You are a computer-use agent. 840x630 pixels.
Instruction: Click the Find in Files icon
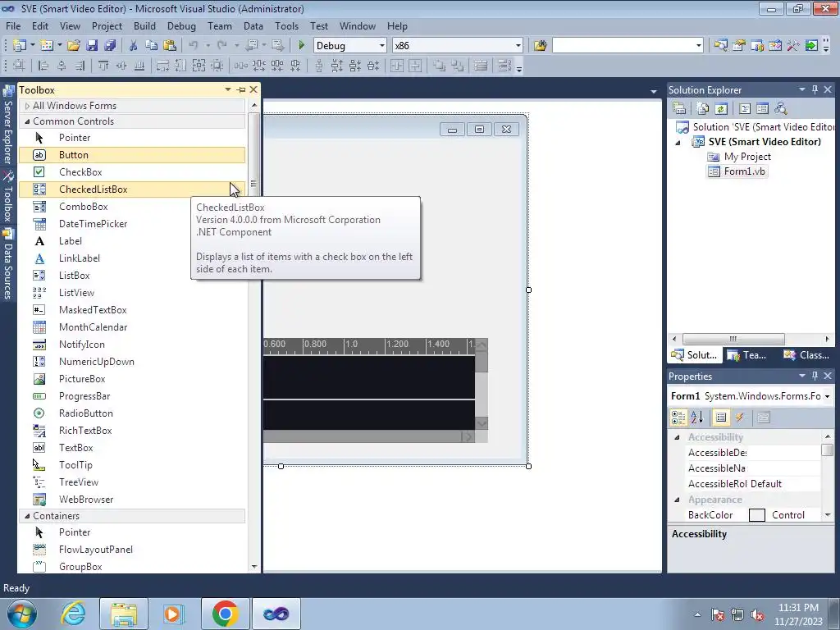pos(540,46)
